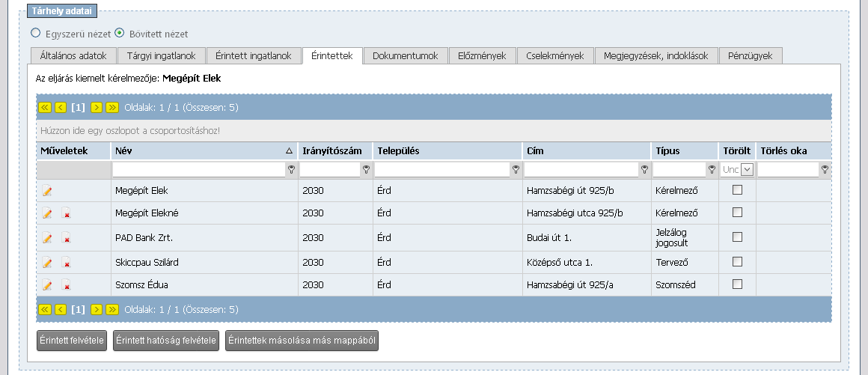Image resolution: width=868 pixels, height=375 pixels.
Task: Delete the PAD Bank Zrt. row
Action: (66, 237)
